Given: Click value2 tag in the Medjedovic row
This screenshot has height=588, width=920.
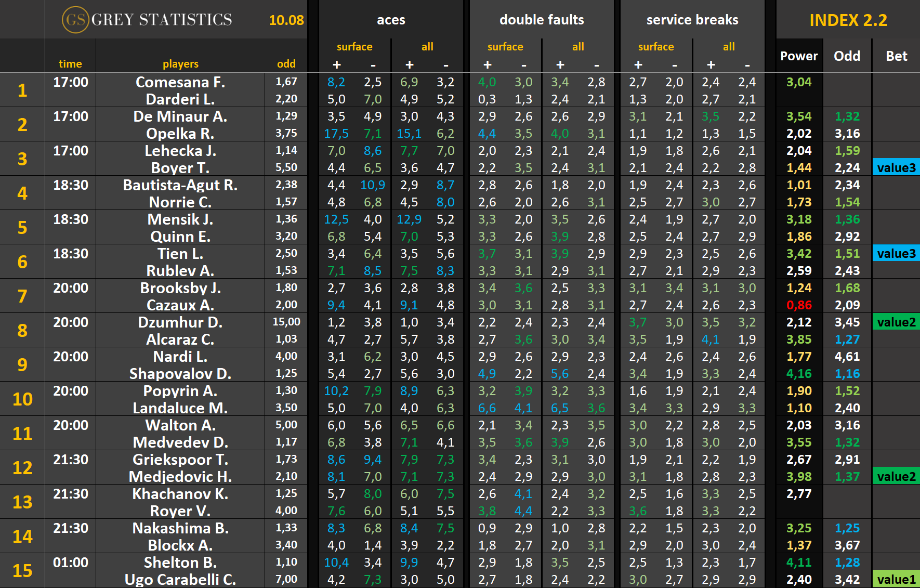Looking at the screenshot, I should tap(896, 477).
